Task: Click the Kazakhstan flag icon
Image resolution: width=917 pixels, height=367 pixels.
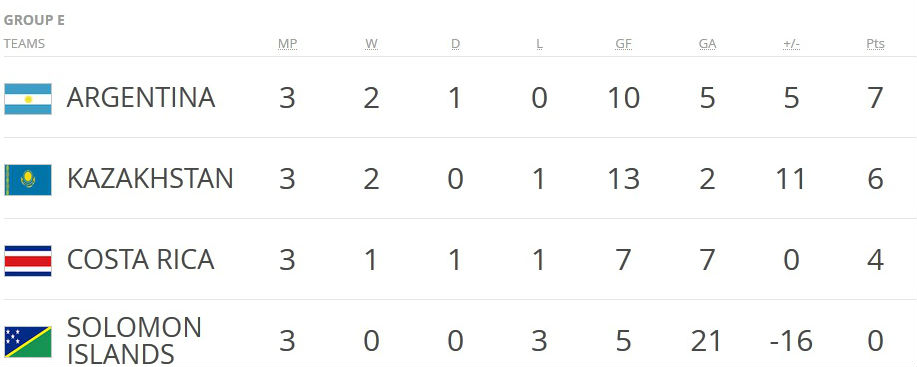Action: click(x=28, y=179)
